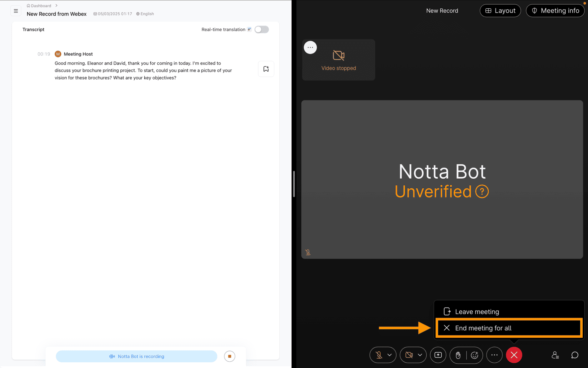Open more meeting options ellipsis

[494, 355]
